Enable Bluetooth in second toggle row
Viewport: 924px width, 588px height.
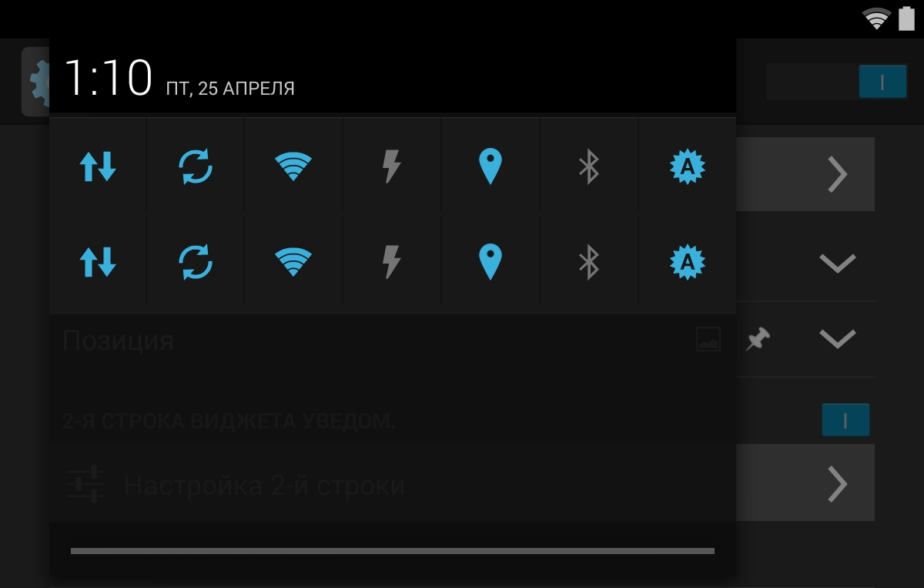(589, 262)
